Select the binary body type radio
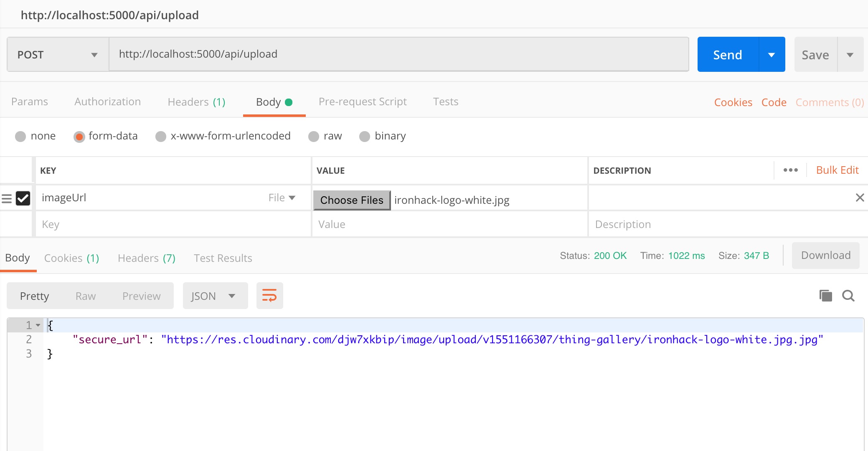The height and width of the screenshot is (451, 868). point(365,137)
